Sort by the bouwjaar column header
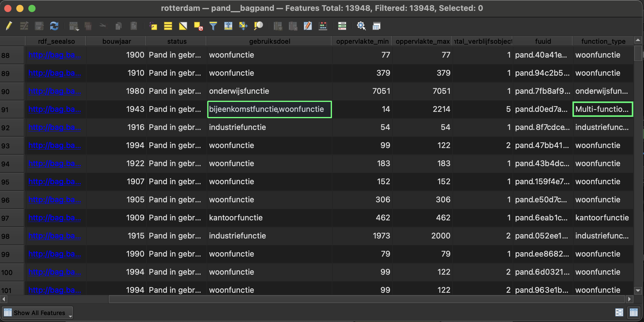Screen dimensions: 644x322 point(116,41)
